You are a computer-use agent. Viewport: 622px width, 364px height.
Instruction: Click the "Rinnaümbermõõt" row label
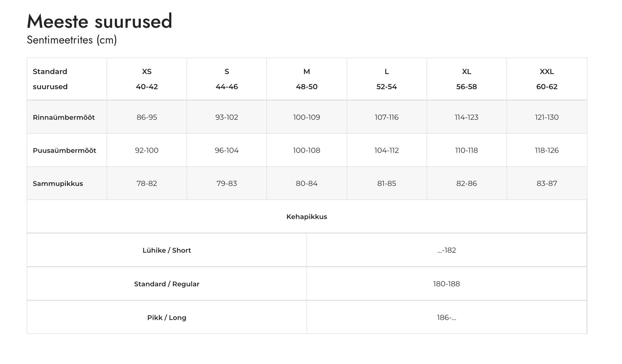[x=64, y=117]
